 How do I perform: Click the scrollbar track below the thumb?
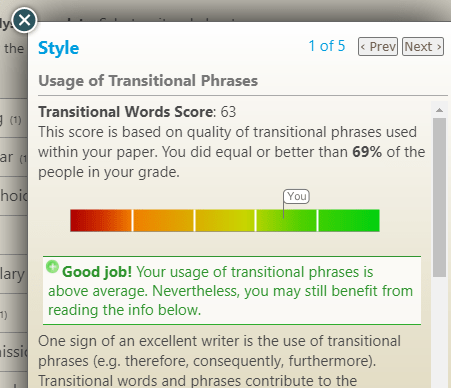[x=439, y=332]
